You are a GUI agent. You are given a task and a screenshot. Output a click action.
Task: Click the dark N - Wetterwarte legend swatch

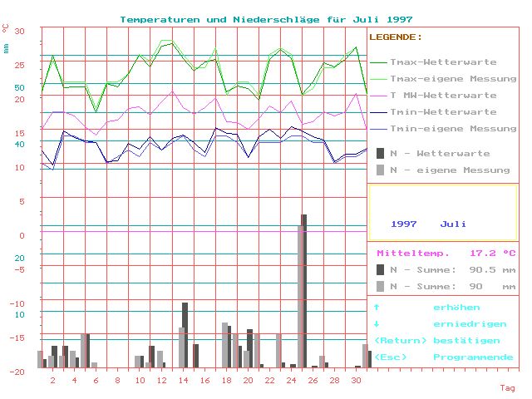tap(381, 153)
